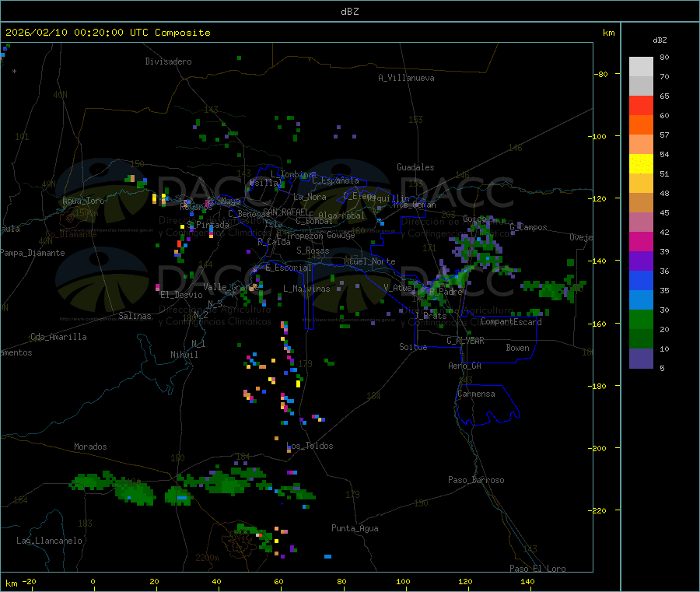
Task: Click the dBZ title at top
Action: pyautogui.click(x=349, y=12)
